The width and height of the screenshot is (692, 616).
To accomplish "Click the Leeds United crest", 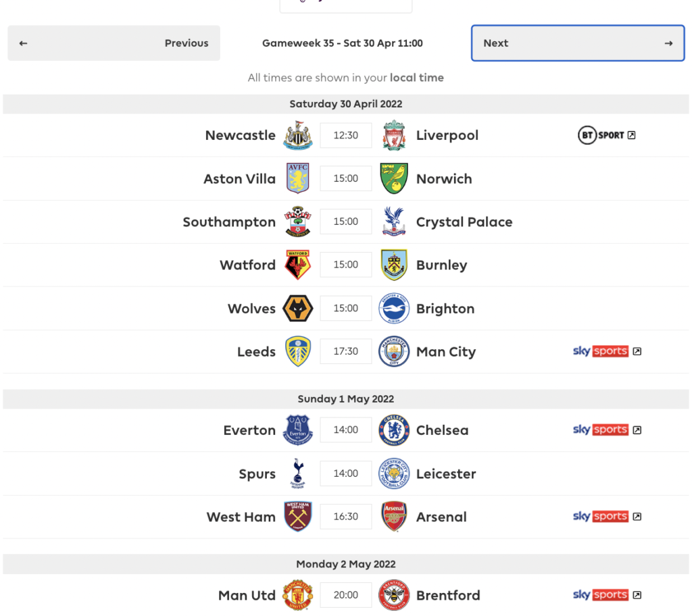I will click(x=297, y=351).
